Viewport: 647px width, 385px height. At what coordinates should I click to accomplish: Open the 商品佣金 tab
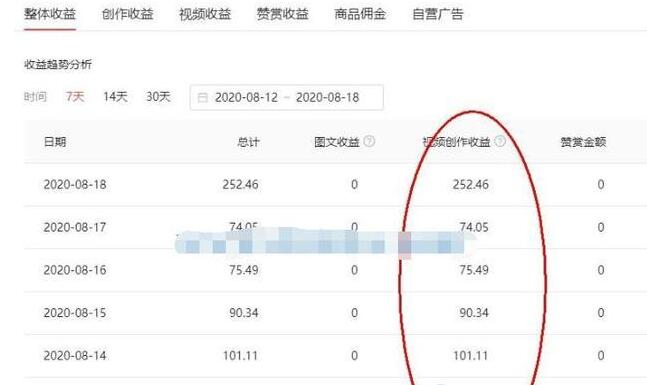[x=360, y=14]
